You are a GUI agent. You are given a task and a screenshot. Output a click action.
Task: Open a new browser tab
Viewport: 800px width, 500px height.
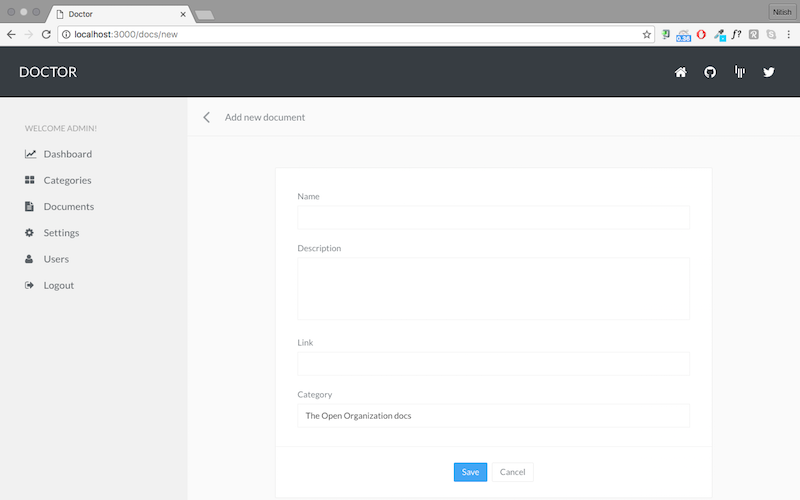[205, 15]
